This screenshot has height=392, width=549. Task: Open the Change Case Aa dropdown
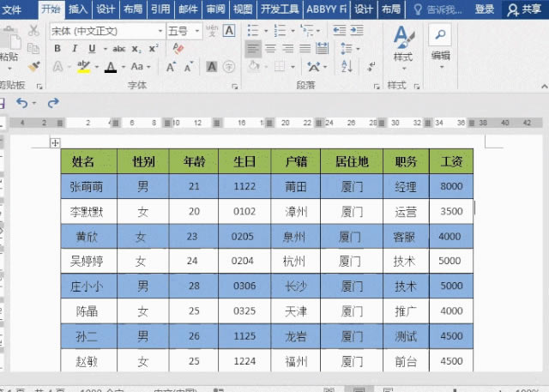point(141,67)
